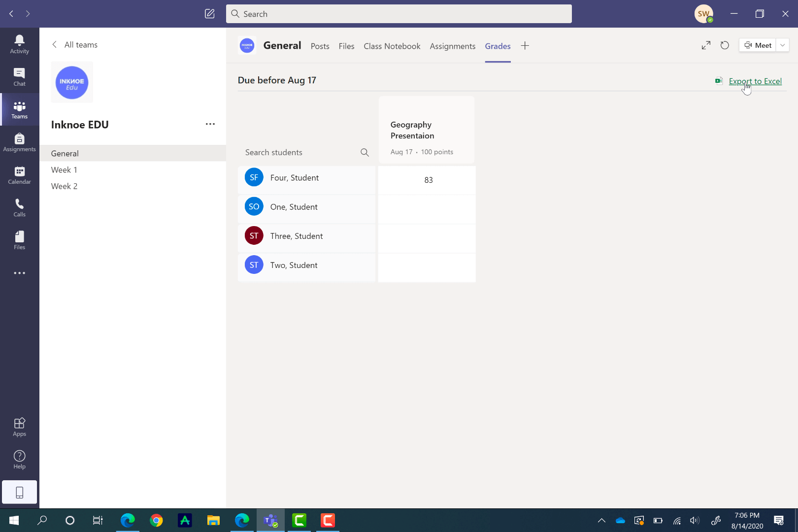This screenshot has height=532, width=798.
Task: Expand grades to fullscreen view
Action: click(705, 45)
